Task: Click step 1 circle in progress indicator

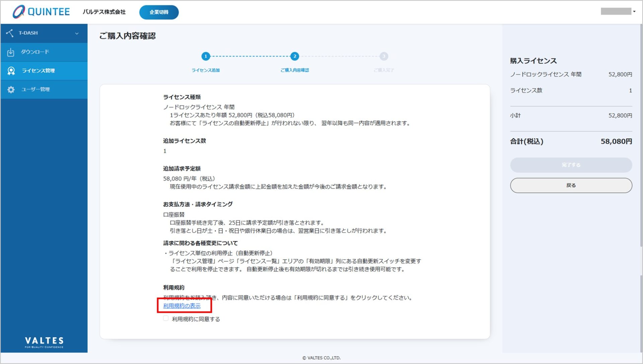Action: pyautogui.click(x=206, y=56)
